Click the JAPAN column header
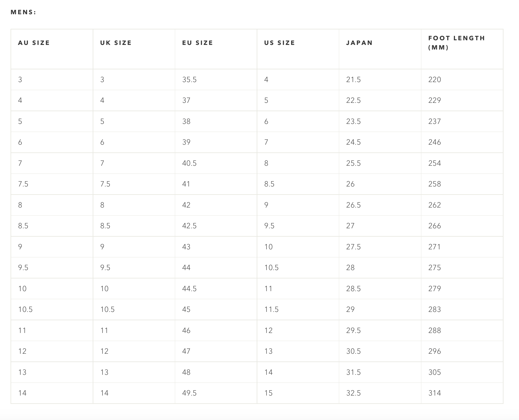The image size is (519, 420). pyautogui.click(x=359, y=43)
